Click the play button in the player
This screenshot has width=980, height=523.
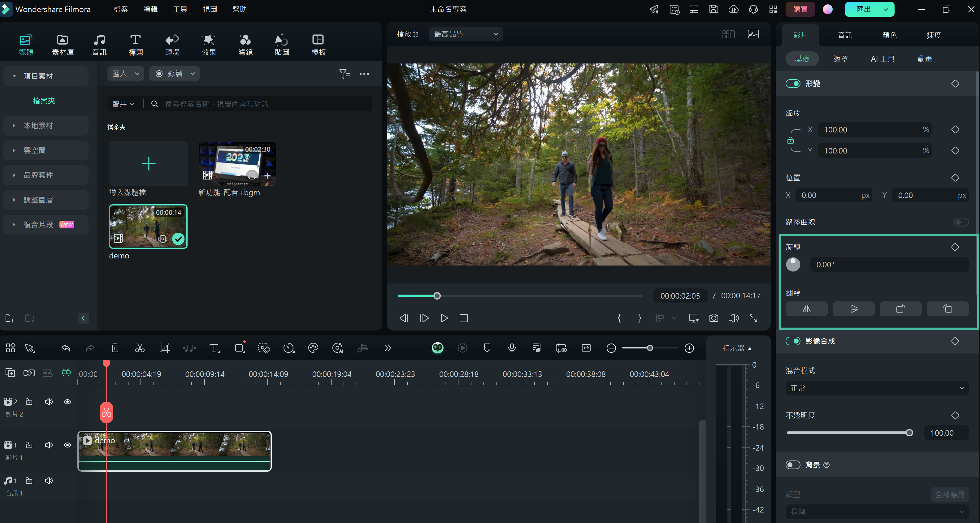point(444,318)
